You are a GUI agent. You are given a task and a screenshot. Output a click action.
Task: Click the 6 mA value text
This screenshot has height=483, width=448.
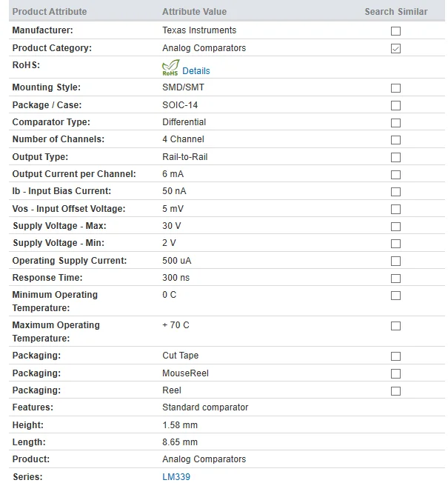tap(173, 174)
